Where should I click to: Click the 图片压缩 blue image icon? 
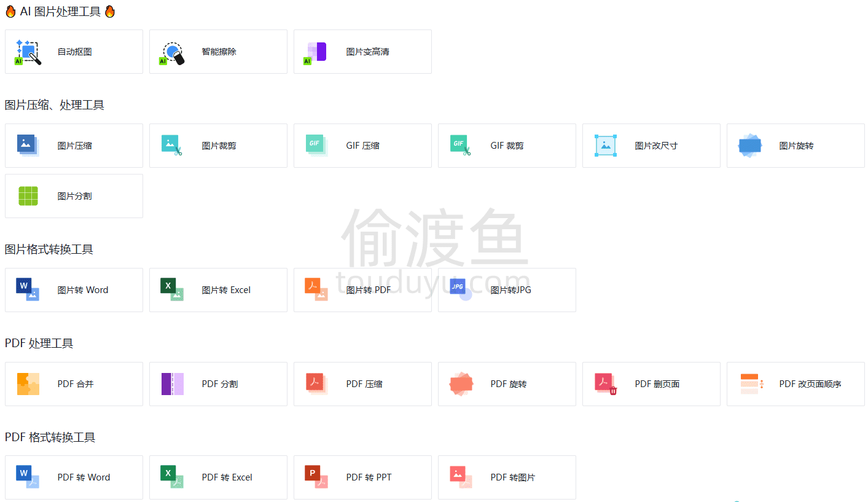[28, 146]
